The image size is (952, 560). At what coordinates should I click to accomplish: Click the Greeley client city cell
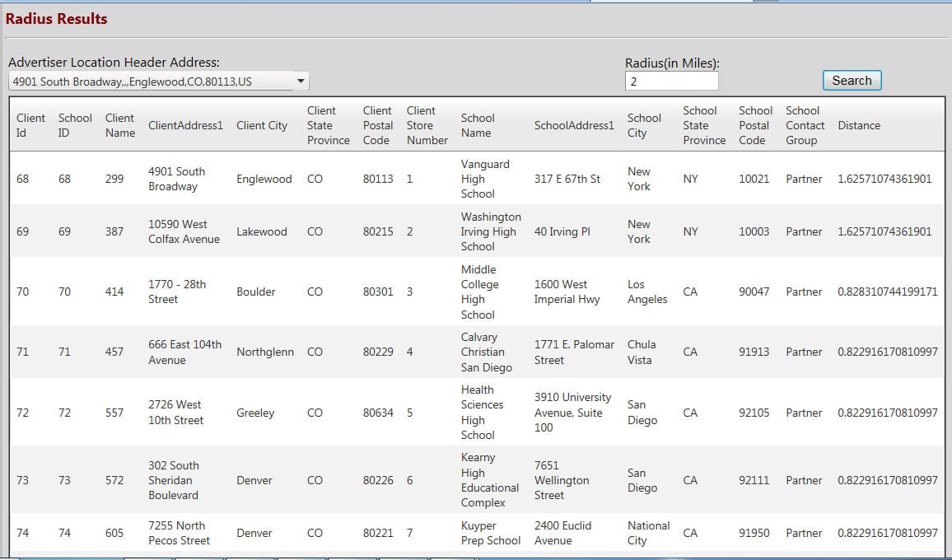(x=255, y=413)
